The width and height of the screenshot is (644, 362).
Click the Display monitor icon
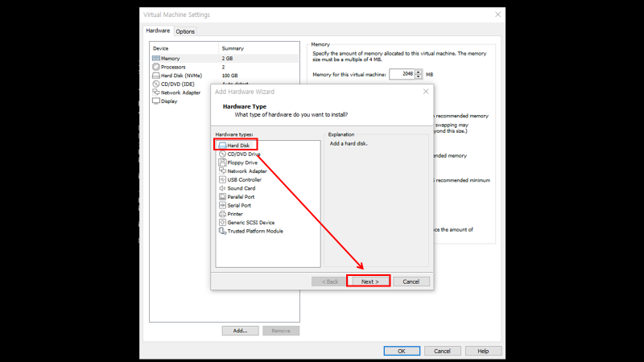pyautogui.click(x=155, y=101)
